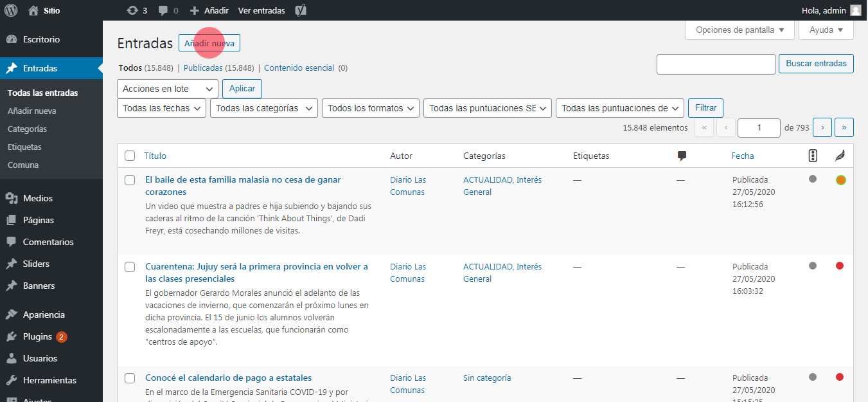Click the WordPress logo in the top bar
868x402 pixels.
tap(10, 10)
